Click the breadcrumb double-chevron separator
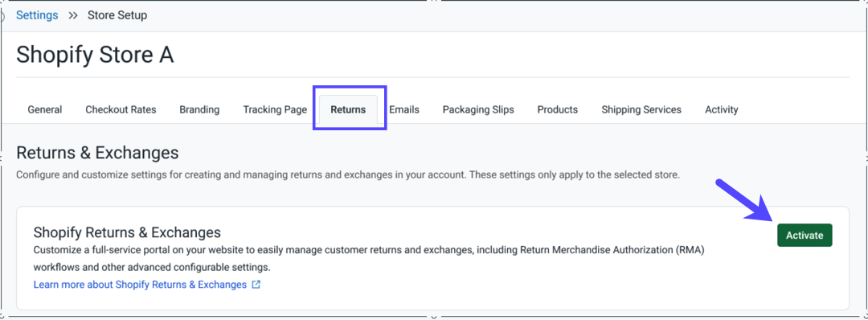868x320 pixels. (73, 15)
